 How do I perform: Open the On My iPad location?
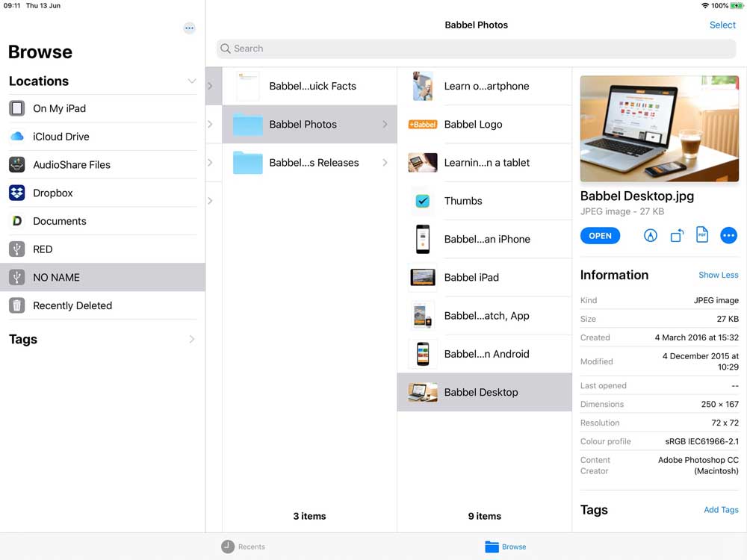click(102, 108)
